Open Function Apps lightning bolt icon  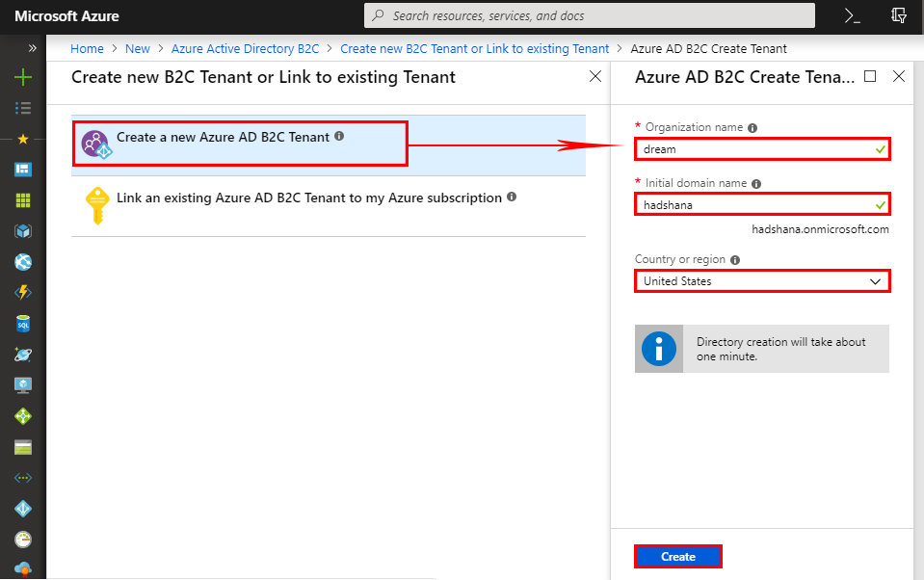coord(23,292)
